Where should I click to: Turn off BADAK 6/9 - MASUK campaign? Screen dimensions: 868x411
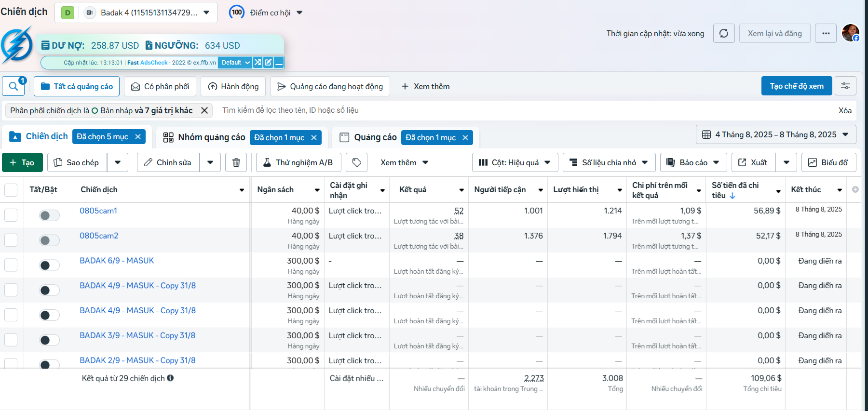tap(49, 265)
